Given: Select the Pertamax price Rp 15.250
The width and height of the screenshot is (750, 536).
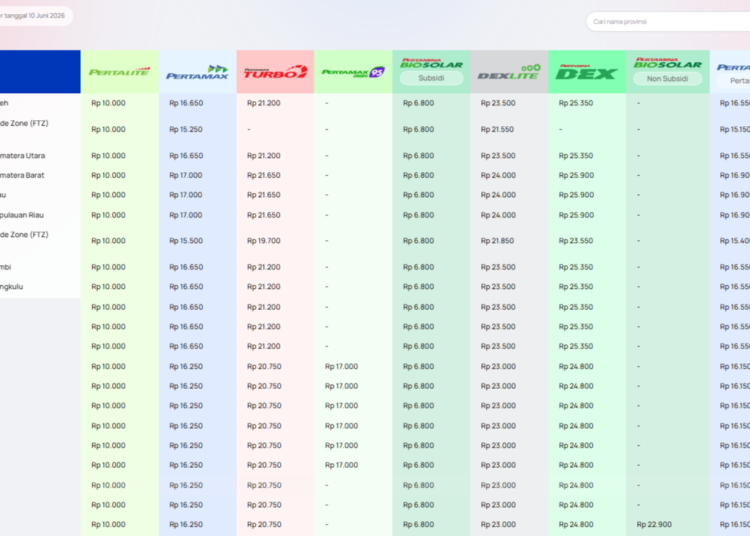Looking at the screenshot, I should coord(186,129).
